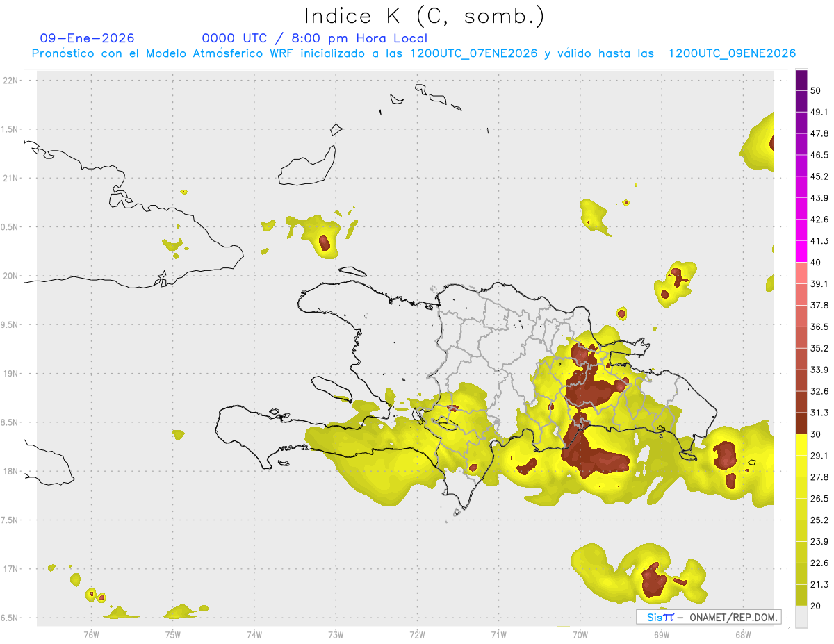Click the 68W longitude axis label
Screen dimensions: 834x644
[x=743, y=634]
